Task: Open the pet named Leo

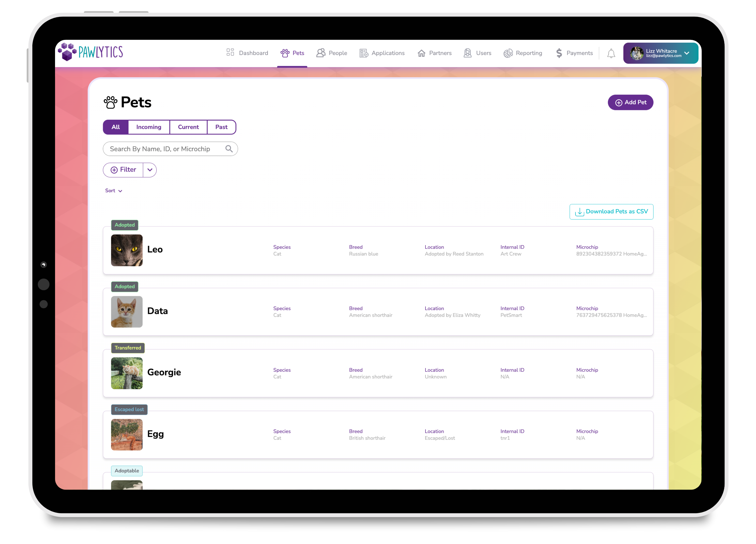Action: pos(155,250)
